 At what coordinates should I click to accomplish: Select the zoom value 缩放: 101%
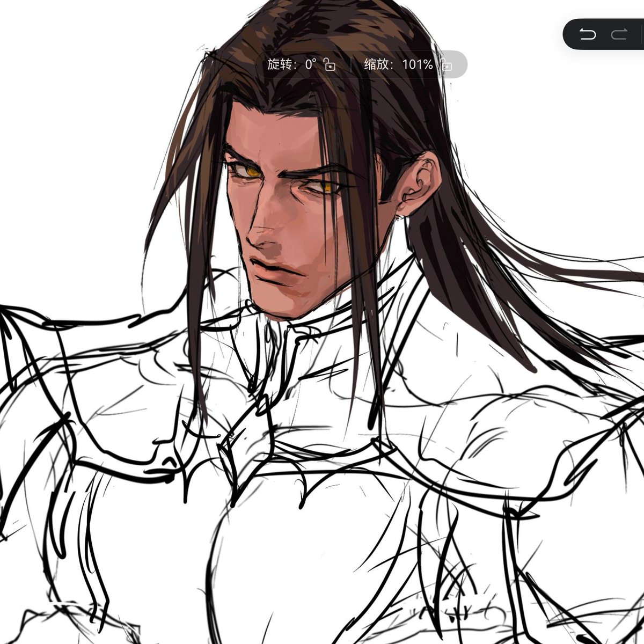[x=398, y=65]
